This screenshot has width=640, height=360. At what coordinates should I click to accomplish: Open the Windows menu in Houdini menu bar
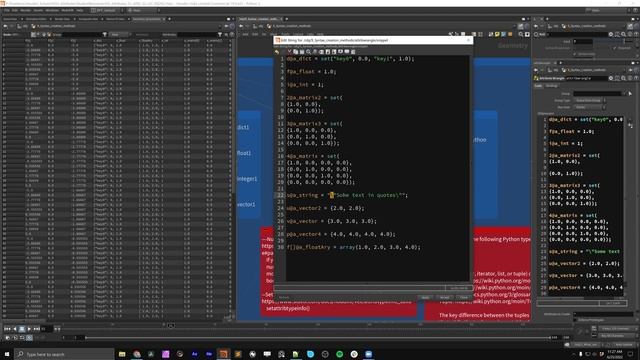pos(52,10)
